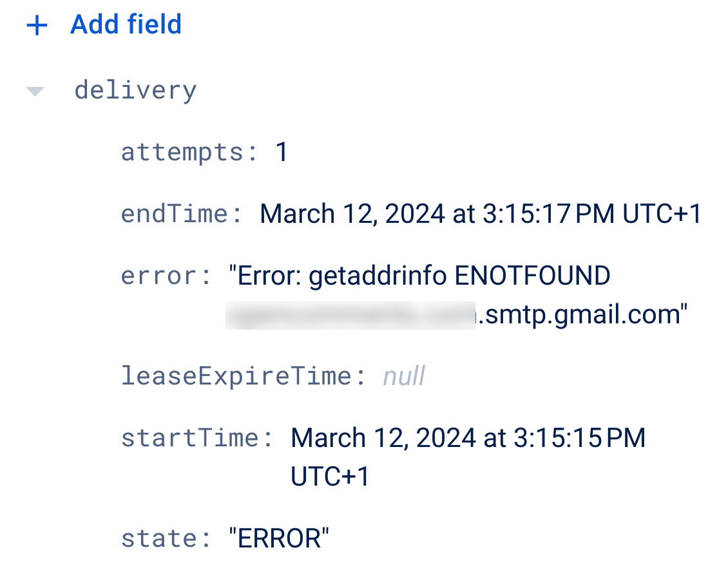The image size is (728, 570).
Task: Open the Add field dialog
Action: pos(126,24)
